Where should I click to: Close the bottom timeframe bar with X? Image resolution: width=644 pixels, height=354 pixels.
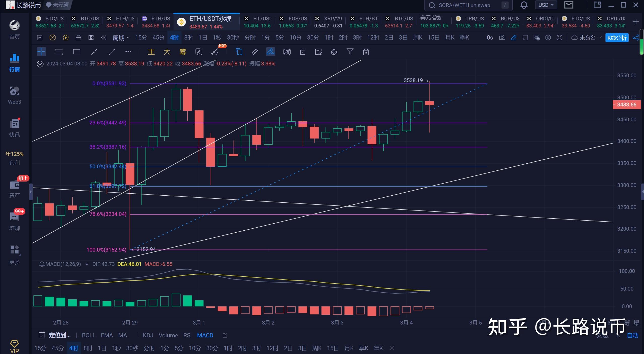[x=392, y=348]
